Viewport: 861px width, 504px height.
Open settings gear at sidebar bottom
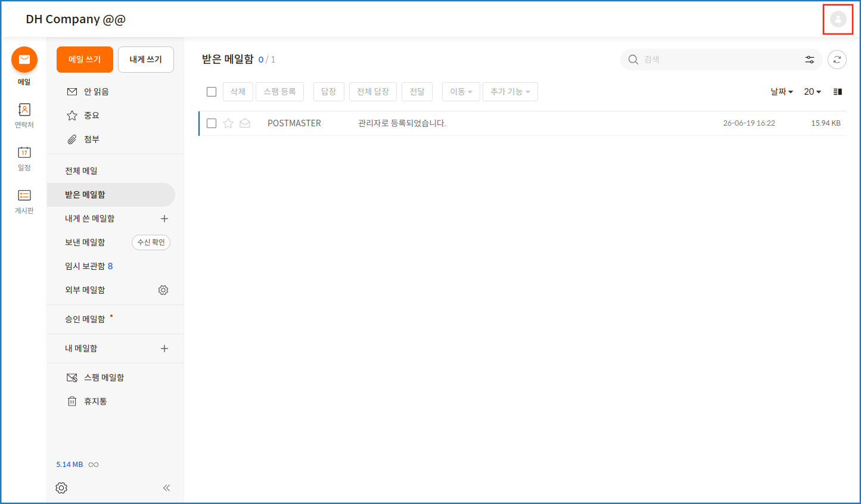pyautogui.click(x=61, y=488)
